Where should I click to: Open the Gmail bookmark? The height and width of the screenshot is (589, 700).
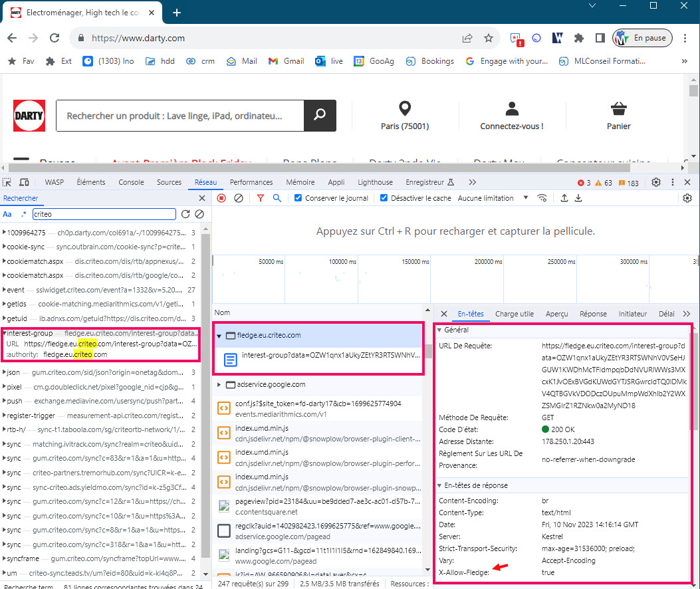click(286, 61)
